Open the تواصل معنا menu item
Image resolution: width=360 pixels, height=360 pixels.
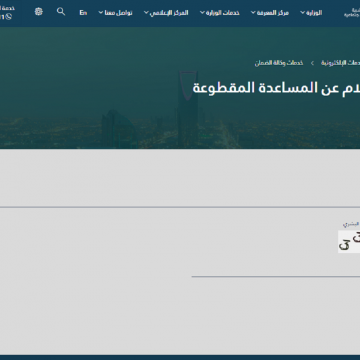(x=118, y=13)
